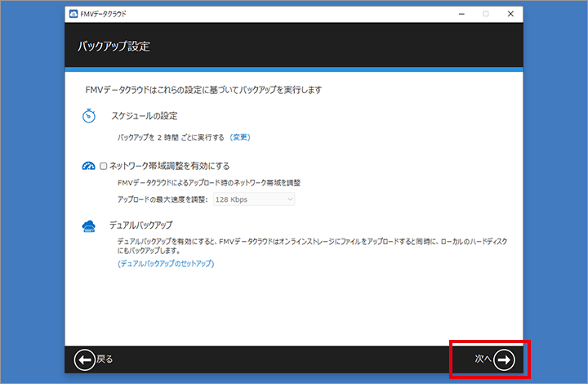Open the (デュアルバックアップのセットアップ) link

coord(166,264)
